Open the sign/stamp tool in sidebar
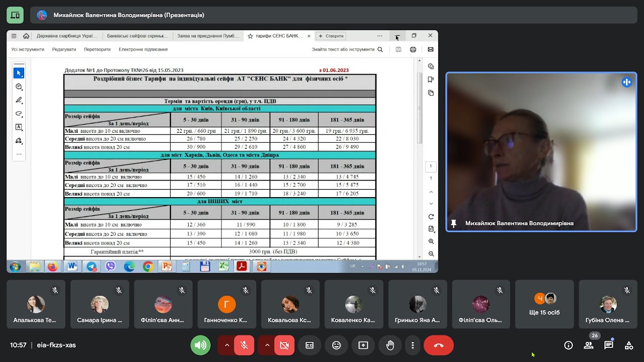 pyautogui.click(x=19, y=141)
